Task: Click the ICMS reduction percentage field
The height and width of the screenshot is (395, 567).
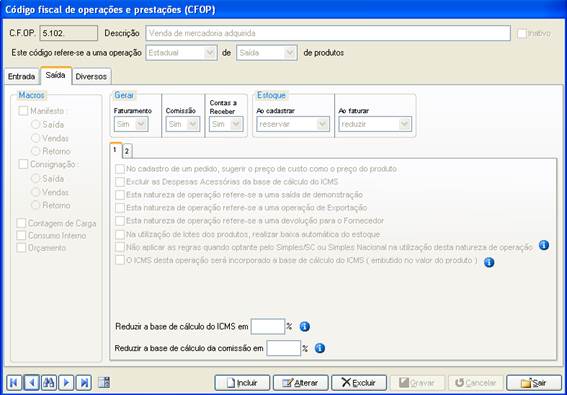Action: (268, 327)
